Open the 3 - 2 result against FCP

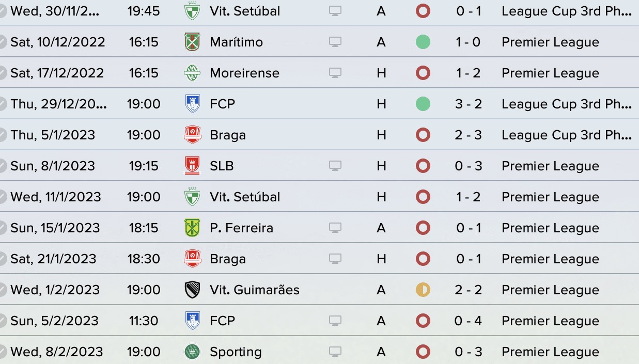click(x=469, y=104)
